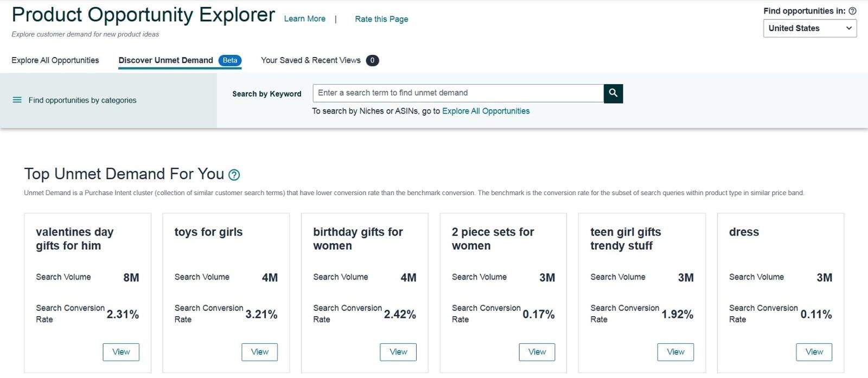Viewport: 868px width, 378px height.
Task: View the dress demand cluster
Action: point(814,352)
